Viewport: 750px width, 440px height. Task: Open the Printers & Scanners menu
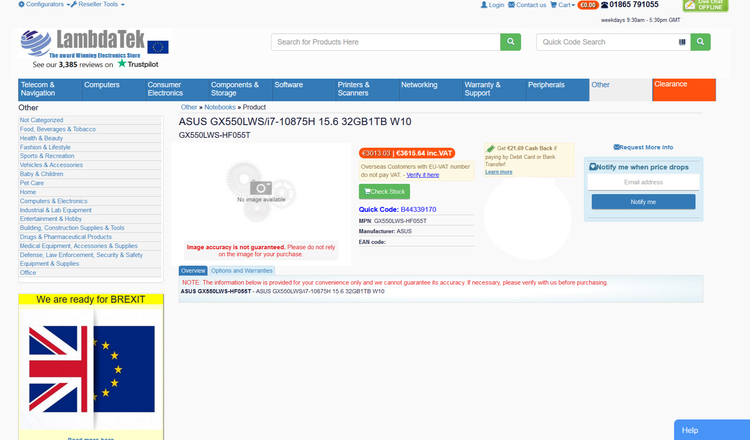click(367, 89)
